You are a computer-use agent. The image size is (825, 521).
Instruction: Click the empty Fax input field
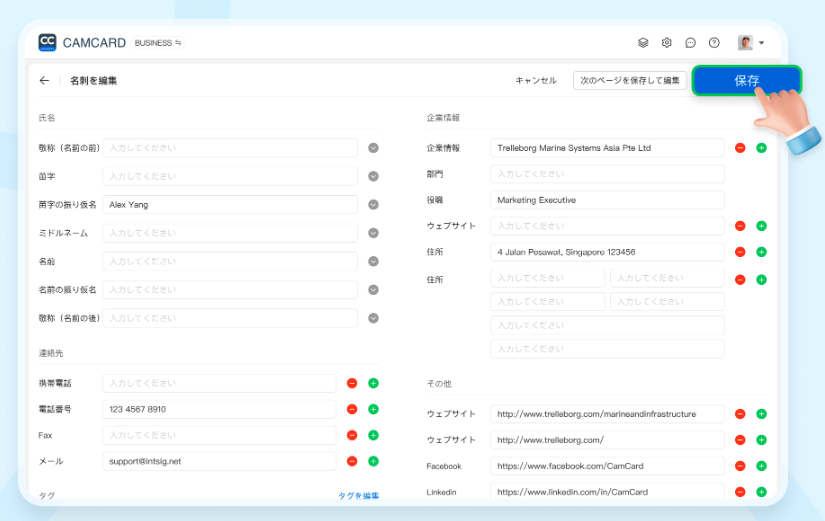pos(219,435)
